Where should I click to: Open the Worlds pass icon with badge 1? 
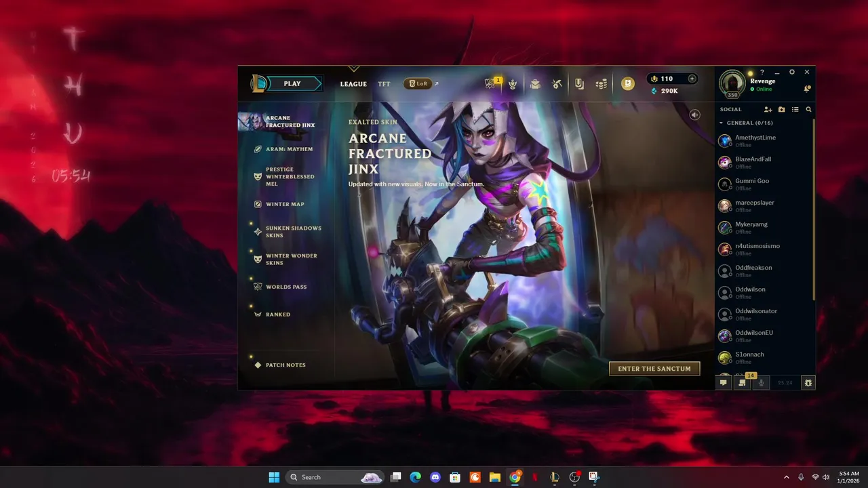click(491, 83)
